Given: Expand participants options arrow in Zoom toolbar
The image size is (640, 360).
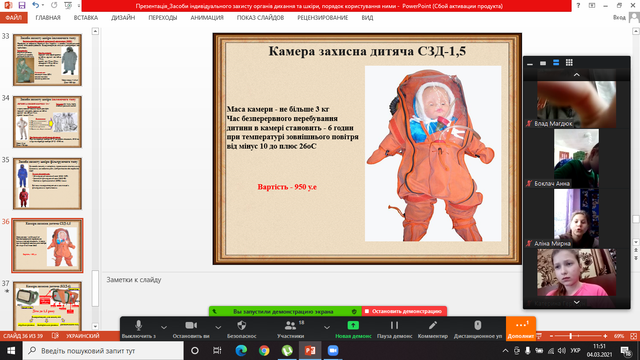Looking at the screenshot, I should point(327,327).
